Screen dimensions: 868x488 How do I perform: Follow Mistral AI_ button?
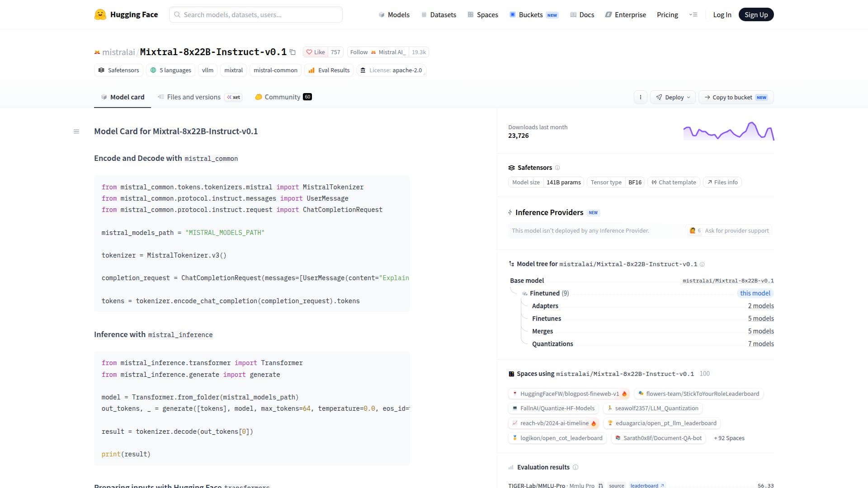click(378, 52)
